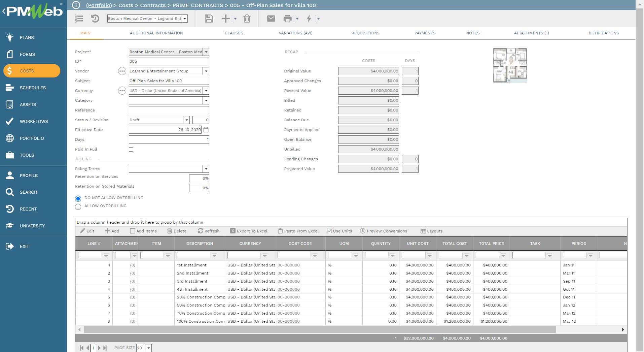The height and width of the screenshot is (352, 644).
Task: Open the add-record plus arrow dropdown
Action: click(235, 19)
